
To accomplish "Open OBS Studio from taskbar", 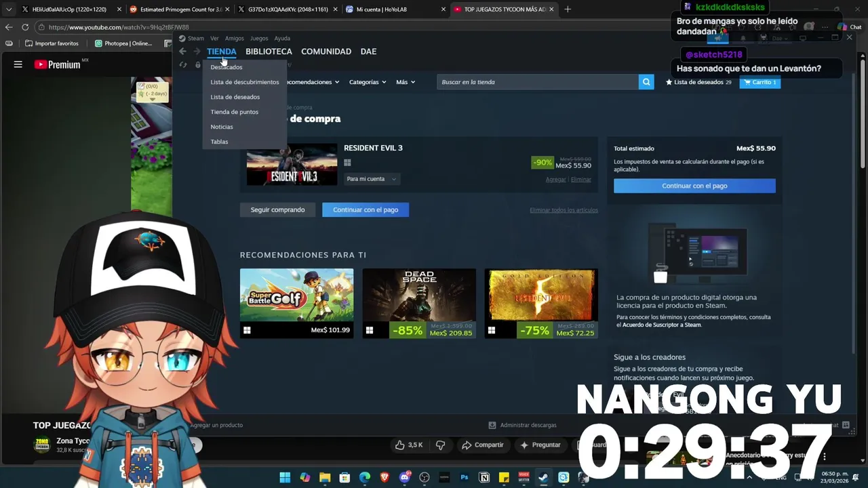I will [425, 478].
